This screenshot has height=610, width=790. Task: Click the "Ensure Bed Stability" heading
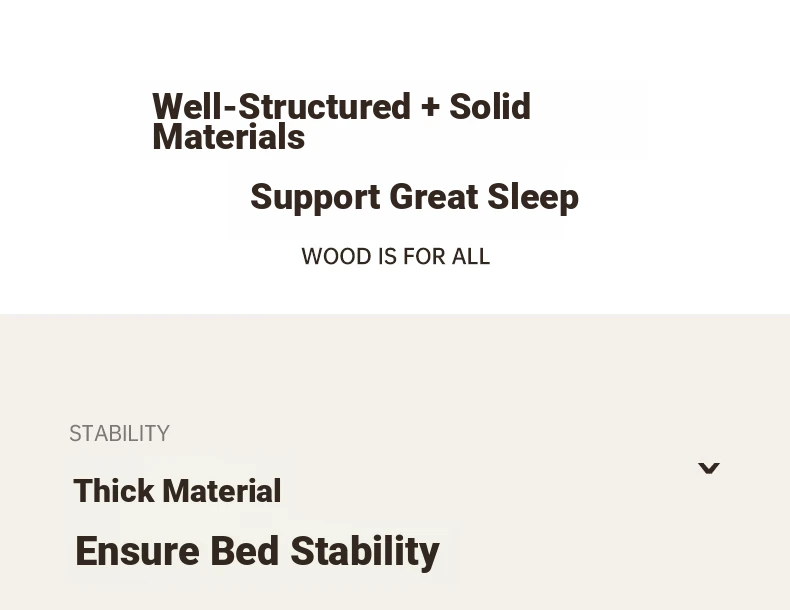tap(257, 551)
